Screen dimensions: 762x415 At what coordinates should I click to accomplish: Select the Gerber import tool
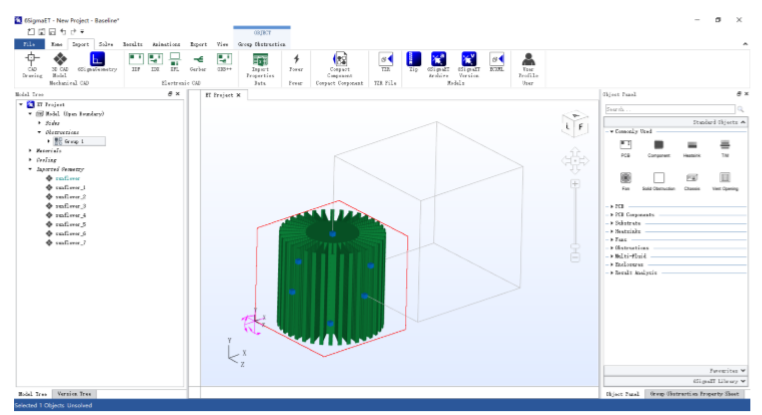[x=198, y=63]
